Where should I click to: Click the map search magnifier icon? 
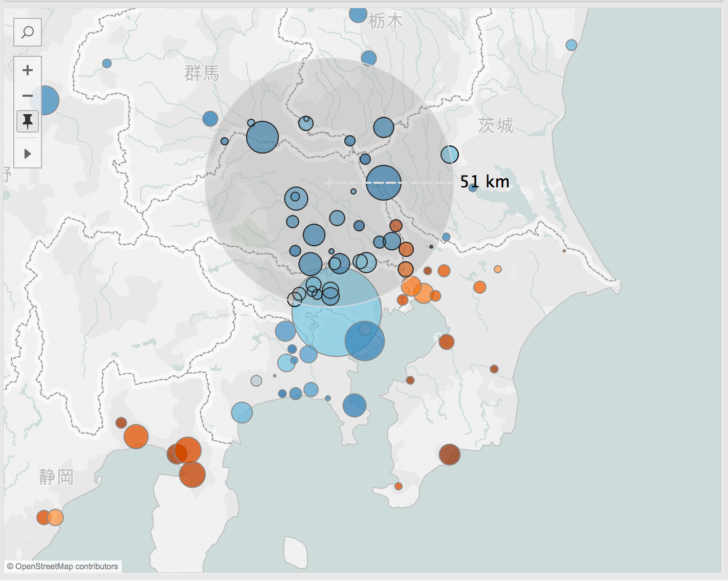click(x=28, y=32)
